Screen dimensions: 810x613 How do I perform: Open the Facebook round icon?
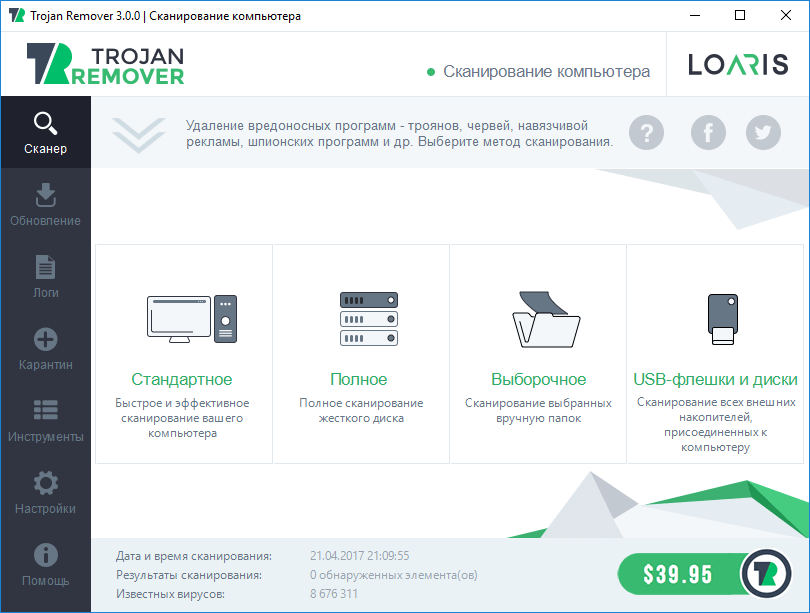pos(708,133)
